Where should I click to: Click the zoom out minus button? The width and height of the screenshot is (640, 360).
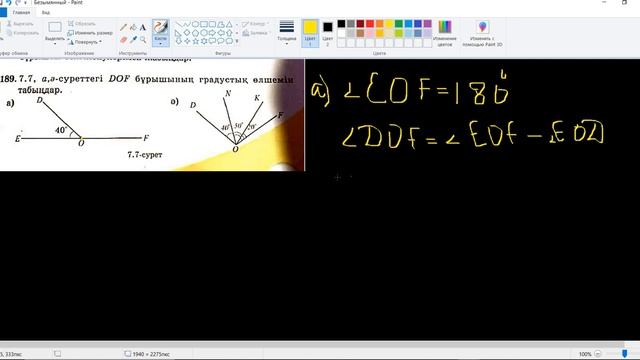tap(598, 354)
